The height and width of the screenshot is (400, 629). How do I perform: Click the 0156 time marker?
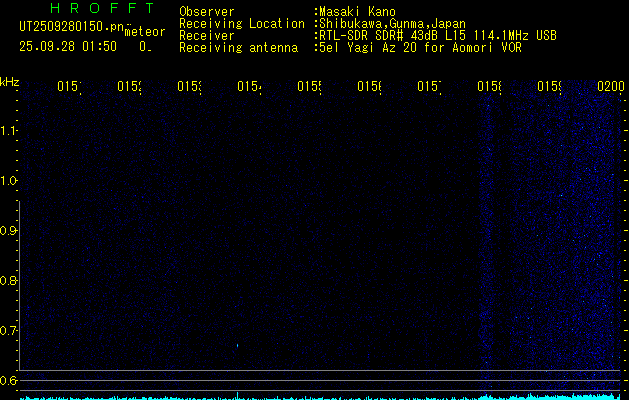click(x=369, y=86)
